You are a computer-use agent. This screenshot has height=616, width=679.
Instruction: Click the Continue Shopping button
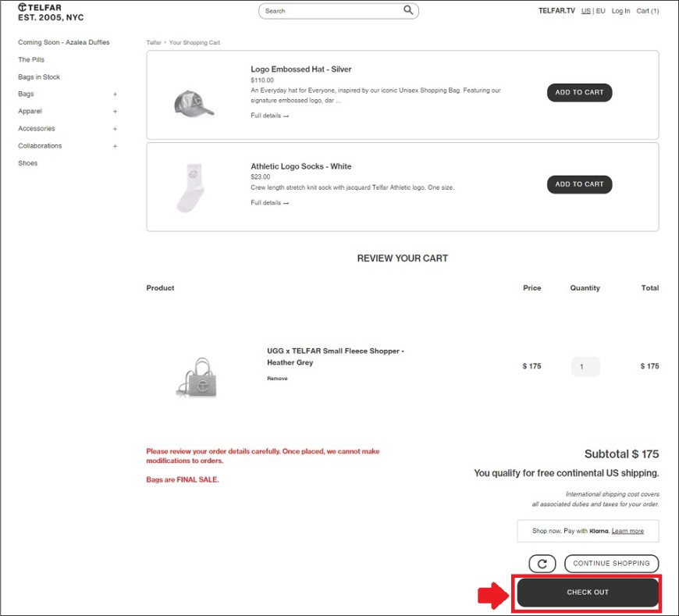(611, 564)
